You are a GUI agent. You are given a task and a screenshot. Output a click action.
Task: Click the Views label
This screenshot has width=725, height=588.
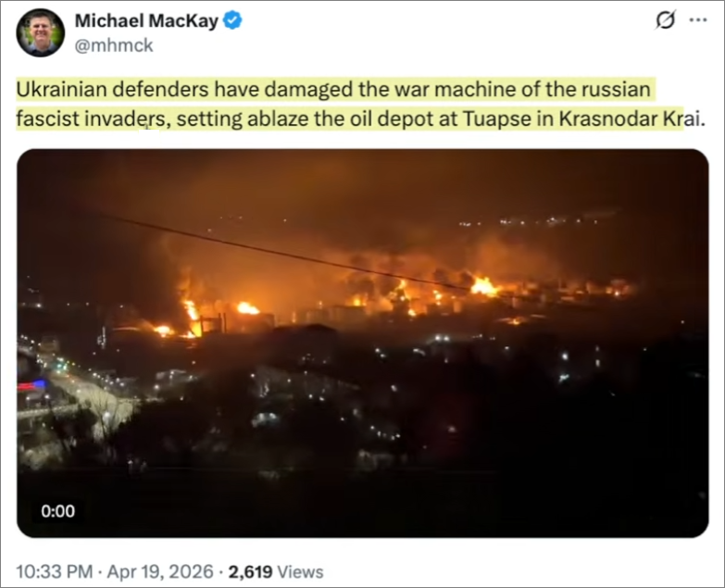pyautogui.click(x=300, y=571)
